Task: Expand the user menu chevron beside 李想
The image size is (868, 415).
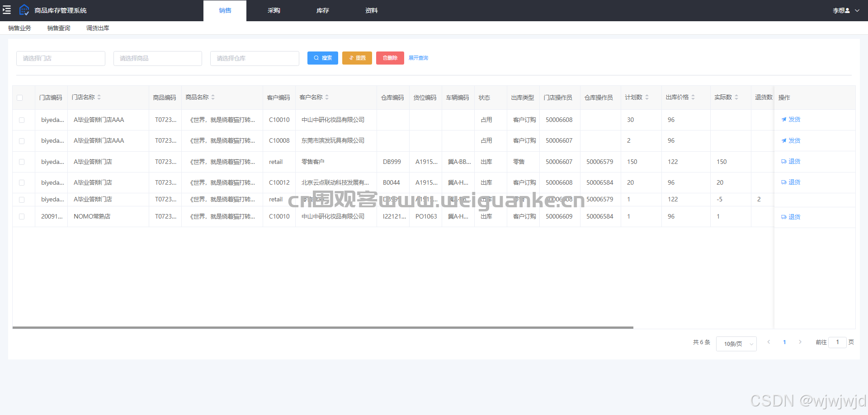Action: click(858, 10)
